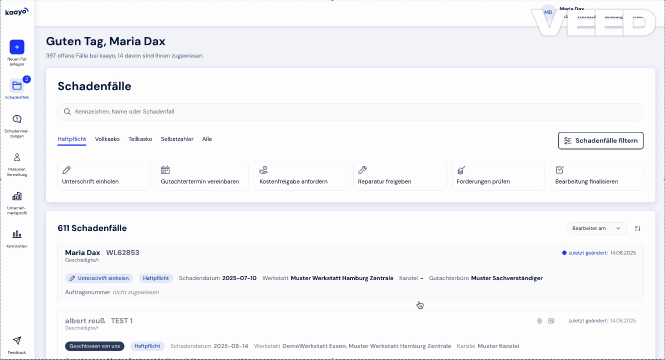Image resolution: width=665 pixels, height=360 pixels.
Task: Click 'Muster Sachverständiger' Gutachterbüro value
Action: pyautogui.click(x=507, y=278)
